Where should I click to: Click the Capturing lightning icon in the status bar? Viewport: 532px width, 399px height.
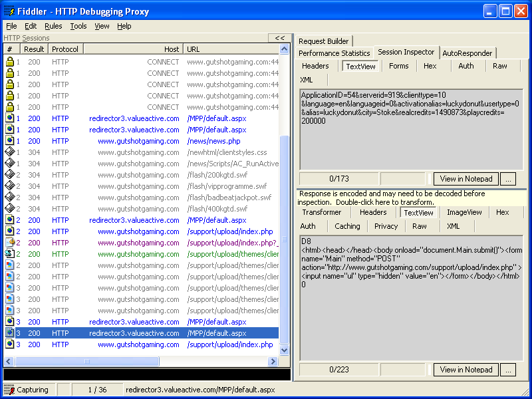click(x=9, y=390)
